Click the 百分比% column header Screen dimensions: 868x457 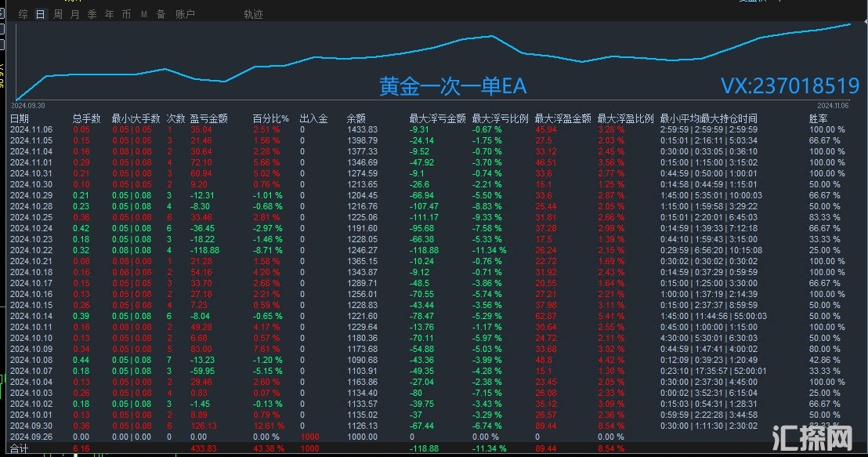271,118
